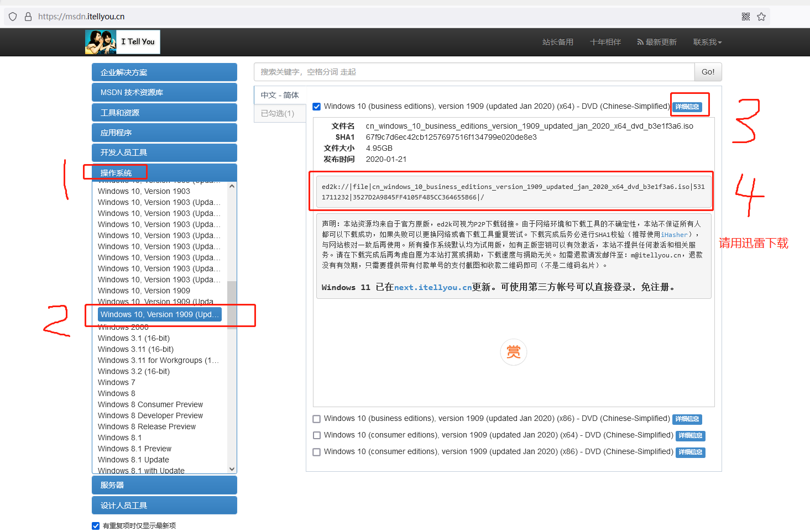Viewport: 810px width, 532px height.
Task: Select Windows 8 Consumer Preview item
Action: click(x=150, y=404)
